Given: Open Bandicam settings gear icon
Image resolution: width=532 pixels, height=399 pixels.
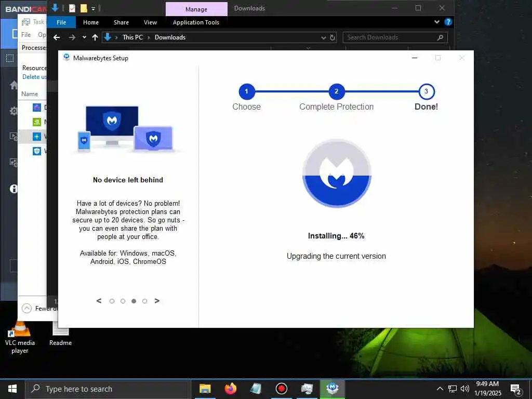Looking at the screenshot, I should pyautogui.click(x=14, y=111).
